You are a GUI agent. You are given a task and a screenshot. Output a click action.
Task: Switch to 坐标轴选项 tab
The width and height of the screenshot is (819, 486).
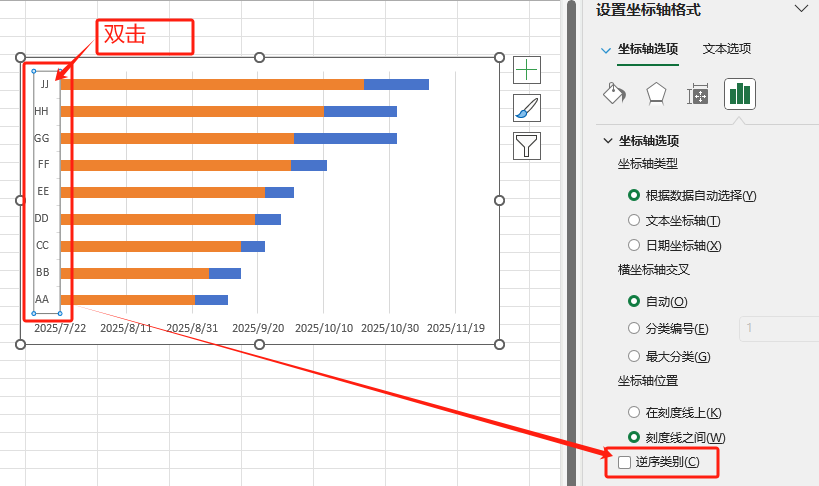point(648,49)
